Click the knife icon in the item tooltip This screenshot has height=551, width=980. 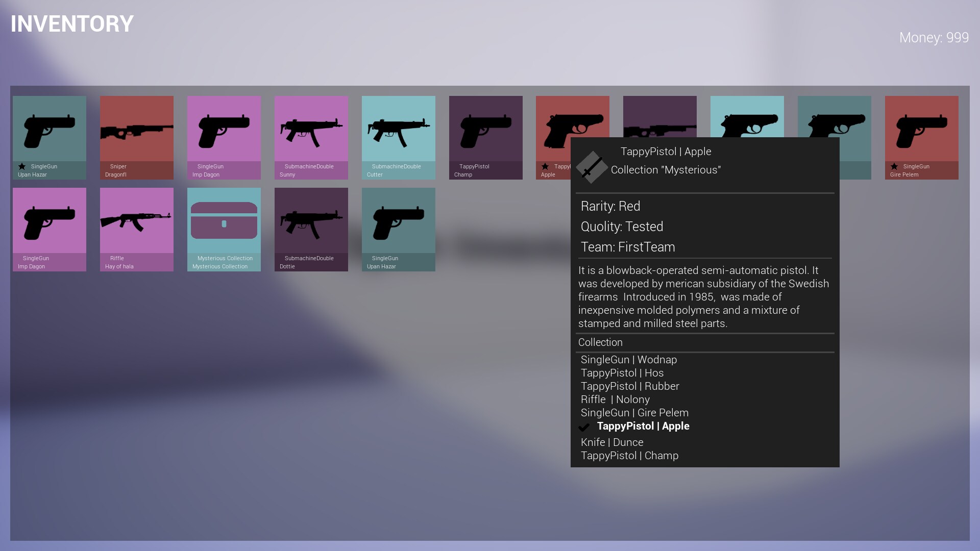591,167
